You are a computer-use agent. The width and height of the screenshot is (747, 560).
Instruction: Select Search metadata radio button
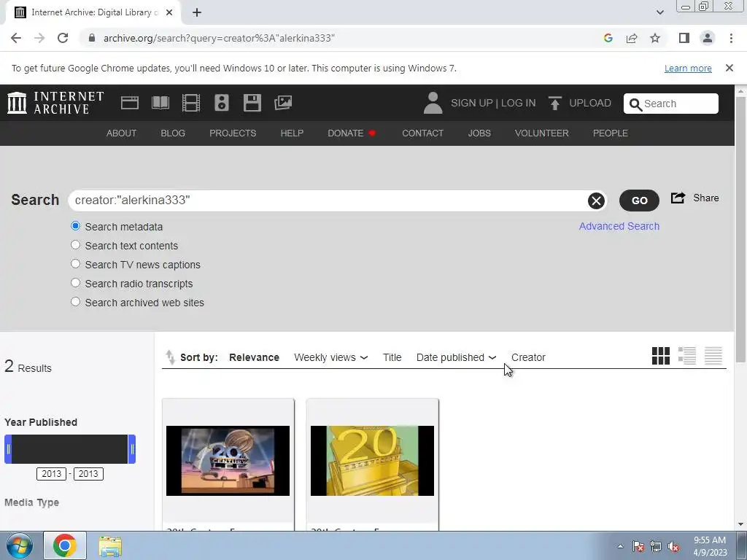click(x=75, y=226)
